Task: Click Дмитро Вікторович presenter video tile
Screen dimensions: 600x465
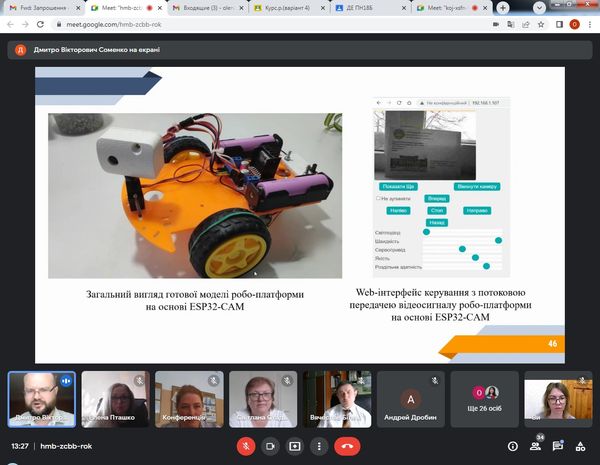Action: [41, 399]
